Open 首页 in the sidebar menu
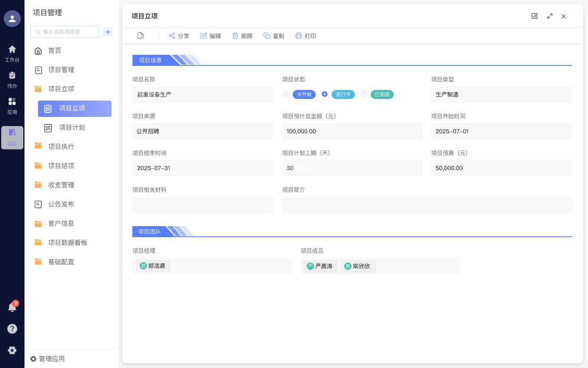The height and width of the screenshot is (368, 588). 55,51
